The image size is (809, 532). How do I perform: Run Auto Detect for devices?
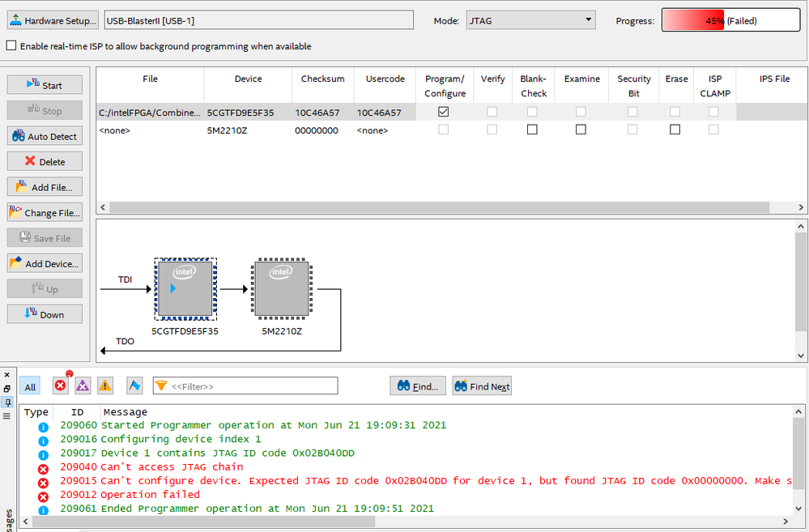click(45, 137)
